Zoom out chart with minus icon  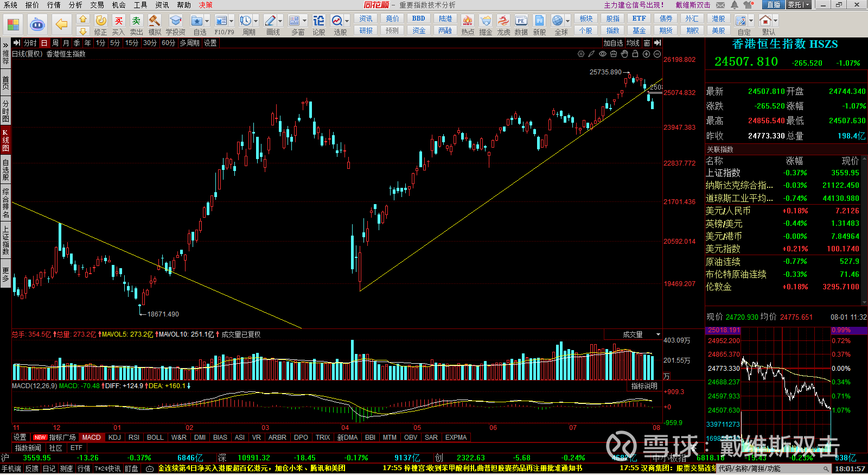657,54
